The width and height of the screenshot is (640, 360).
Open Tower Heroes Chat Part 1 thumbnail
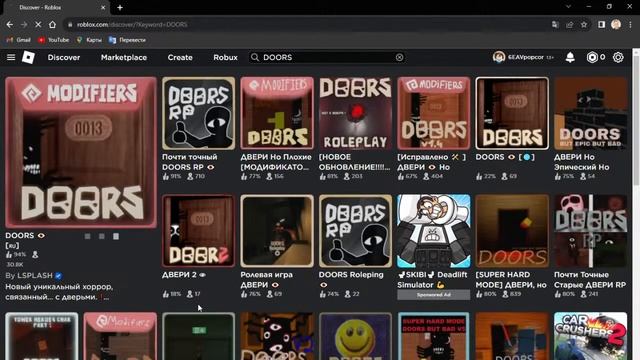coord(42,336)
